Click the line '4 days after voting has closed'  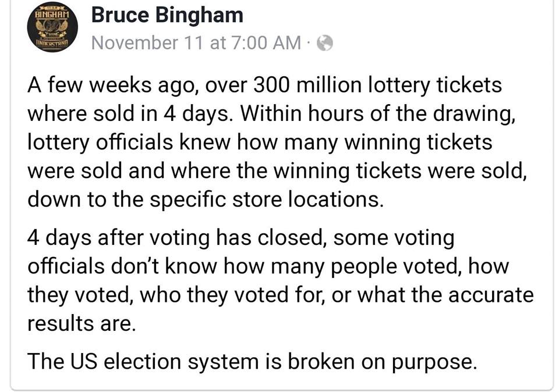[x=241, y=238]
